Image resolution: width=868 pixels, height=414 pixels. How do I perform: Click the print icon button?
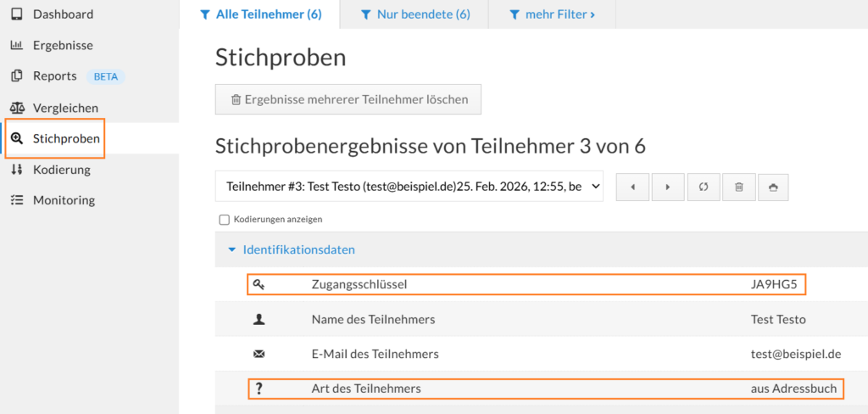point(772,187)
